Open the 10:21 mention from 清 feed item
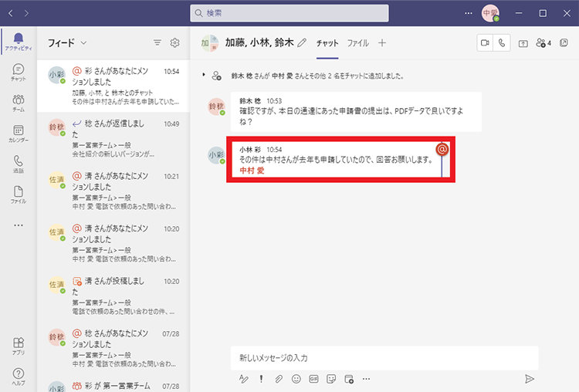This screenshot has height=392, width=579. [x=113, y=191]
